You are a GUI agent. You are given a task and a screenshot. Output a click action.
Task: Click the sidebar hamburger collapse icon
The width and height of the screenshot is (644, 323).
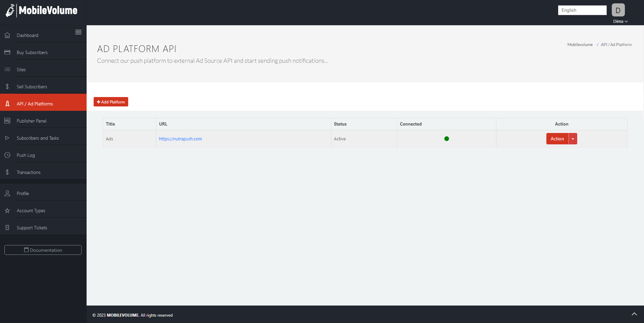(78, 32)
